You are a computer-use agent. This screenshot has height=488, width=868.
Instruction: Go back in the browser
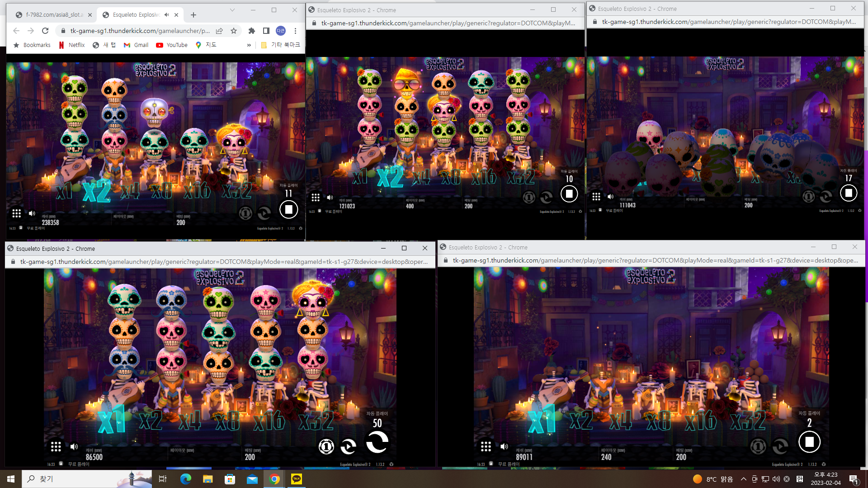coord(16,31)
